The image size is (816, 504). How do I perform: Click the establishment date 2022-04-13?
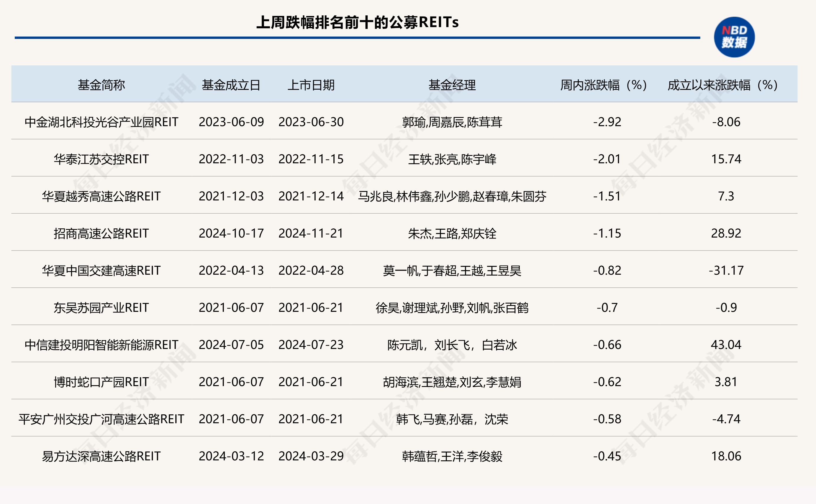[x=231, y=270]
